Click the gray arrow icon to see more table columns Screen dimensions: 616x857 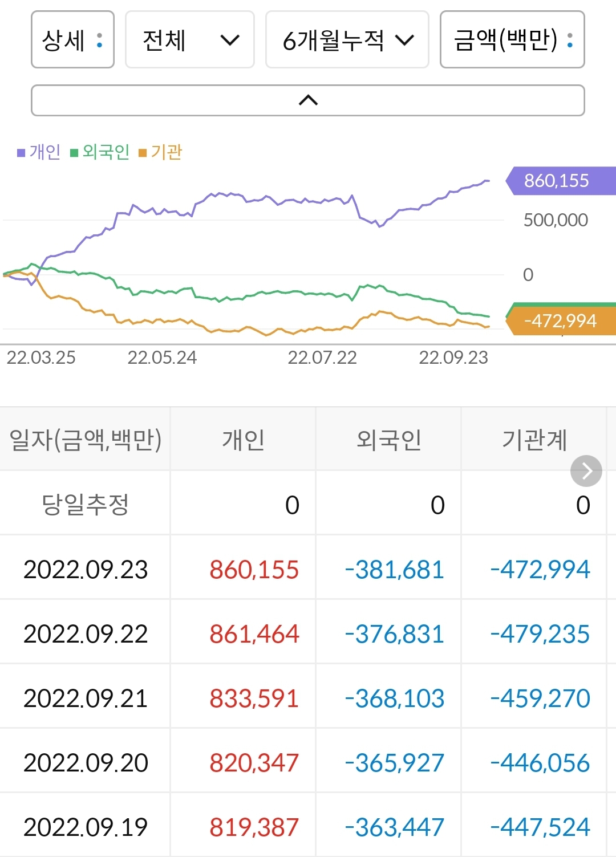point(586,470)
